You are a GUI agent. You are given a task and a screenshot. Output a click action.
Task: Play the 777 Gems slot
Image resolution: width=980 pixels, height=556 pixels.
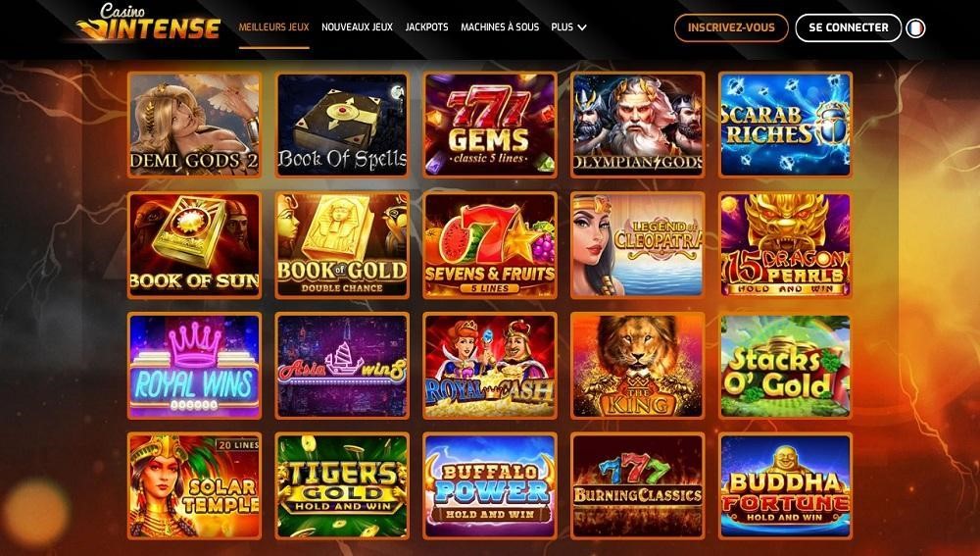tap(489, 125)
